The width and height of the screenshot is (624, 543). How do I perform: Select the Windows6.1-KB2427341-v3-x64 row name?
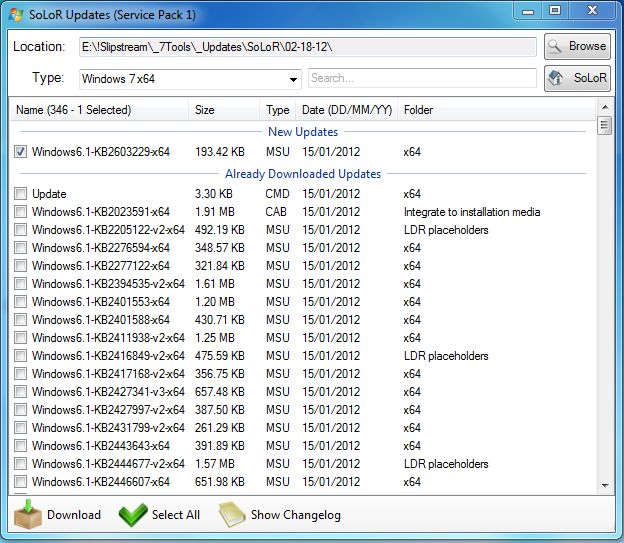click(108, 392)
